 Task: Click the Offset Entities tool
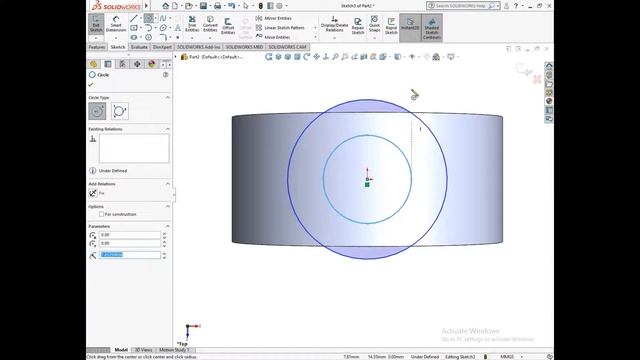point(228,26)
